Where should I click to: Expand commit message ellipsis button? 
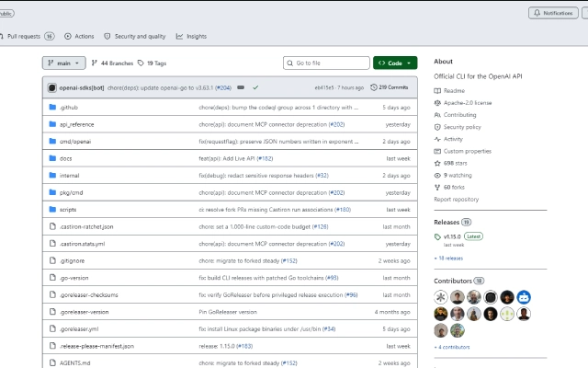click(x=241, y=87)
